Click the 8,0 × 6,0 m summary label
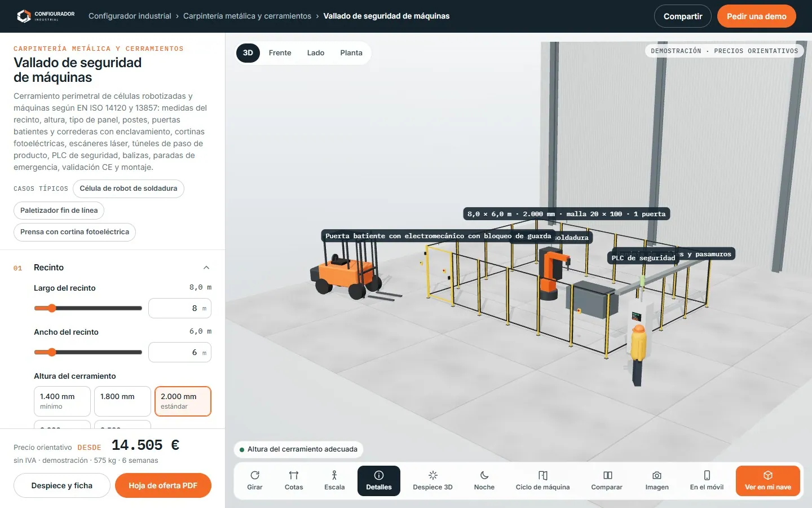 point(567,214)
